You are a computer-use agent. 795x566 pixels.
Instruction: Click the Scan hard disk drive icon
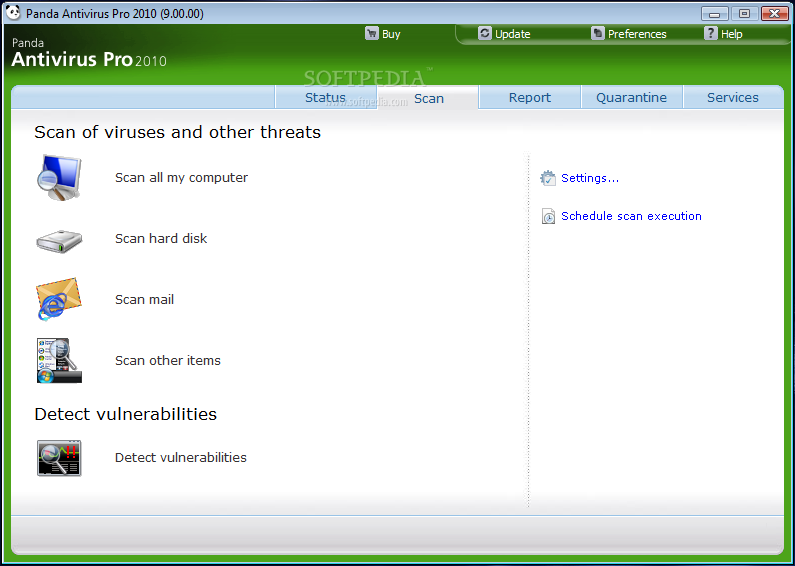coord(59,240)
